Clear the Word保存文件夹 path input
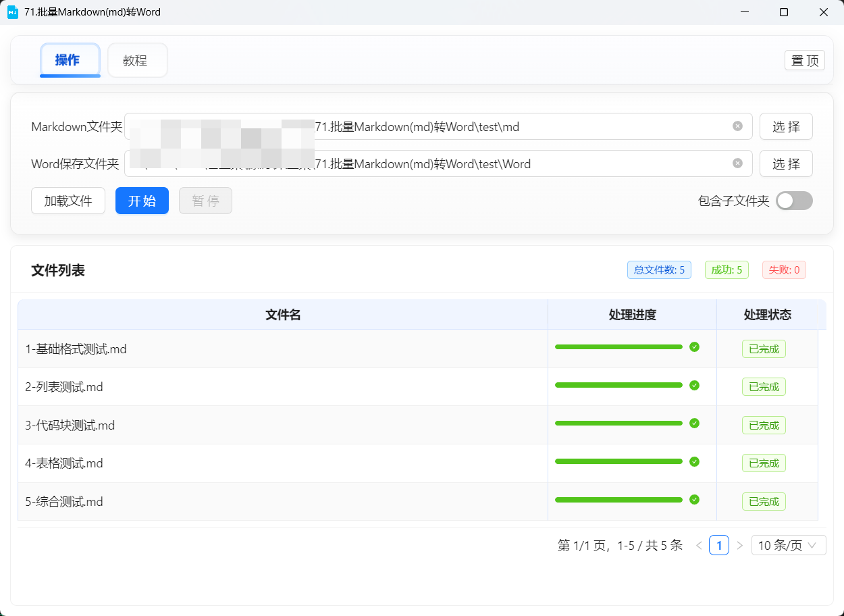This screenshot has width=844, height=616. point(737,163)
